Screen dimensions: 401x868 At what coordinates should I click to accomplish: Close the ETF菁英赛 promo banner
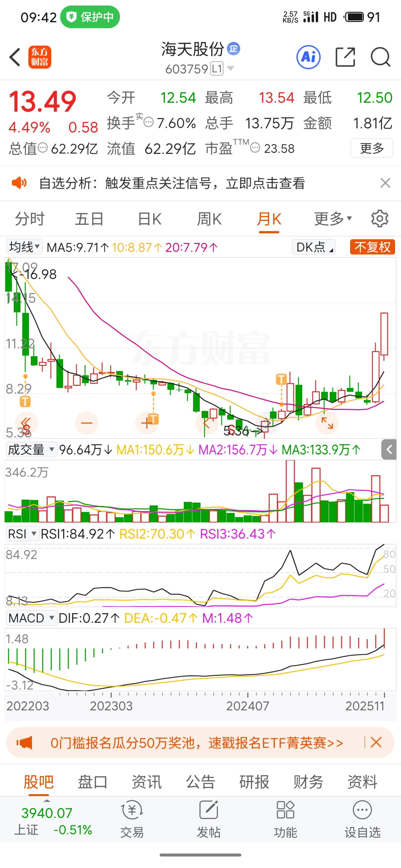point(376,742)
